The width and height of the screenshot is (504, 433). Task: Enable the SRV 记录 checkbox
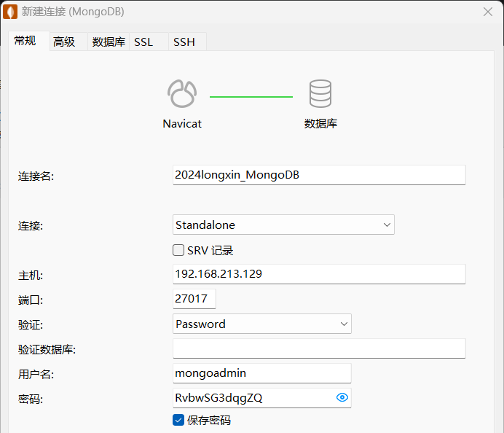(x=178, y=250)
